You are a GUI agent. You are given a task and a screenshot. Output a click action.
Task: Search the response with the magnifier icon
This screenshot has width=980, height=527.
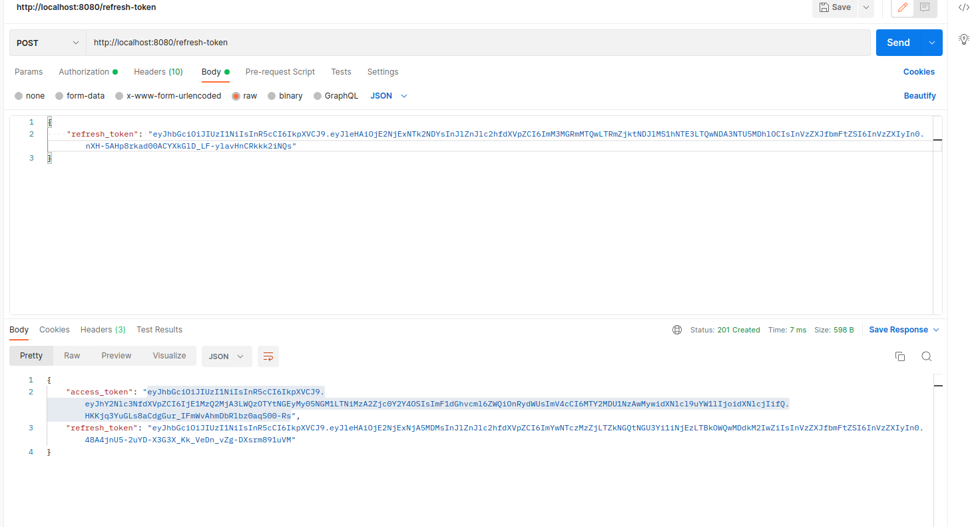click(x=926, y=356)
